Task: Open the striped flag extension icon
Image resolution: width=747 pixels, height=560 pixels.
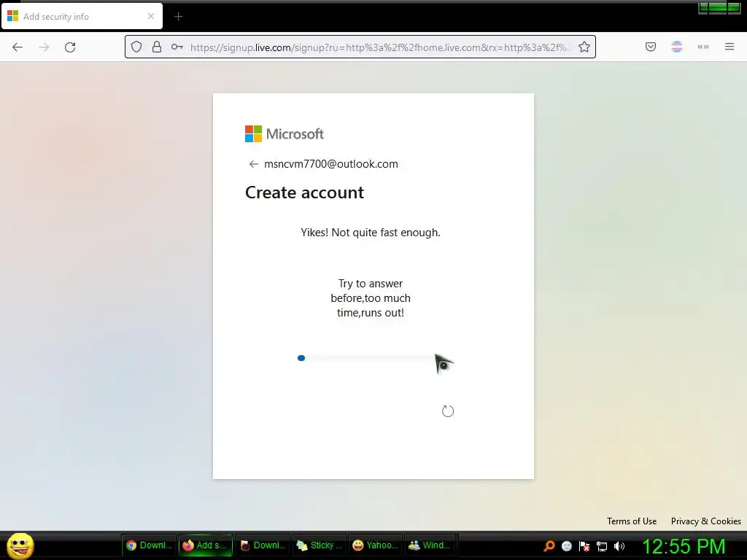Action: (677, 47)
